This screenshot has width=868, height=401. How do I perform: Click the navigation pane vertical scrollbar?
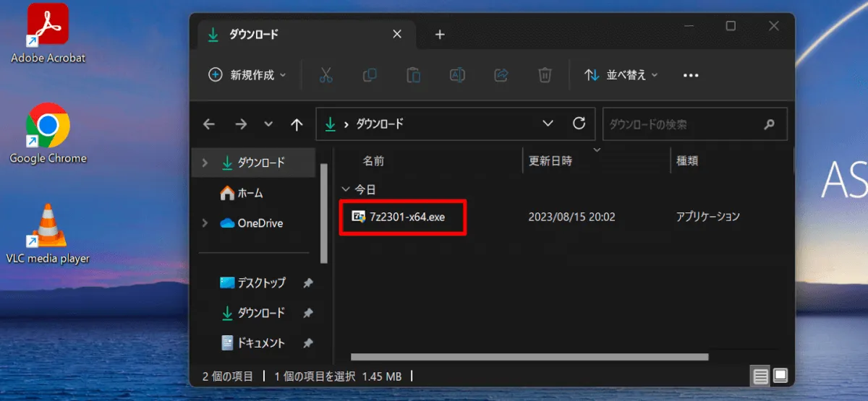[x=324, y=213]
